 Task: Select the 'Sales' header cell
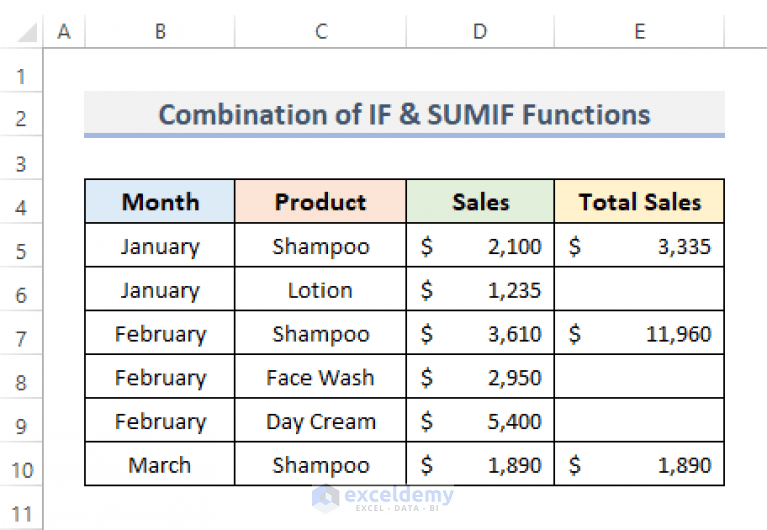480,202
